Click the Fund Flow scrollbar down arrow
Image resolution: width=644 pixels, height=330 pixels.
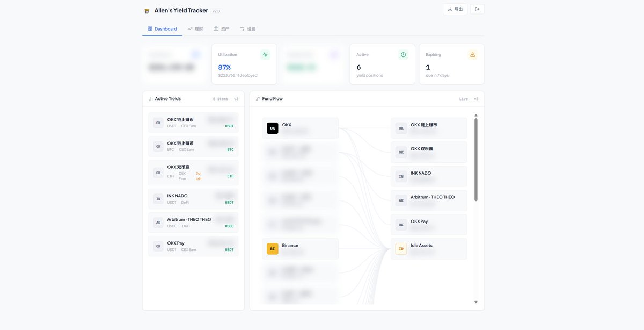475,302
